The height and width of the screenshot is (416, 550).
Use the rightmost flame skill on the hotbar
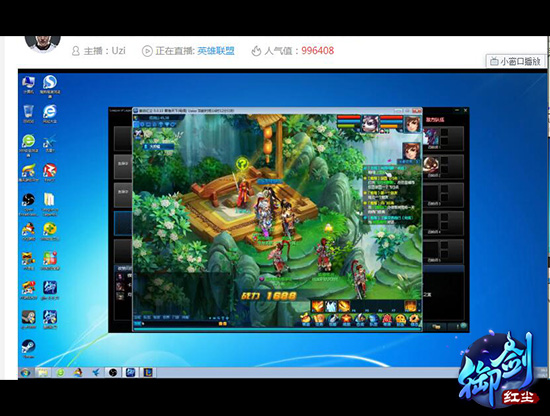(x=410, y=306)
